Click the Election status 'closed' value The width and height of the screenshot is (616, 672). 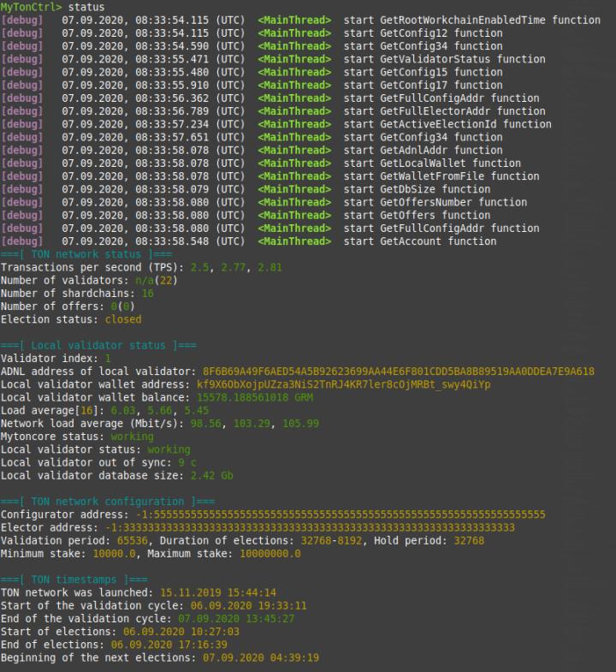click(x=123, y=319)
